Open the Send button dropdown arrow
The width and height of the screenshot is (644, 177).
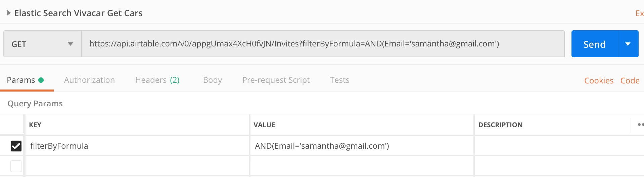(628, 44)
